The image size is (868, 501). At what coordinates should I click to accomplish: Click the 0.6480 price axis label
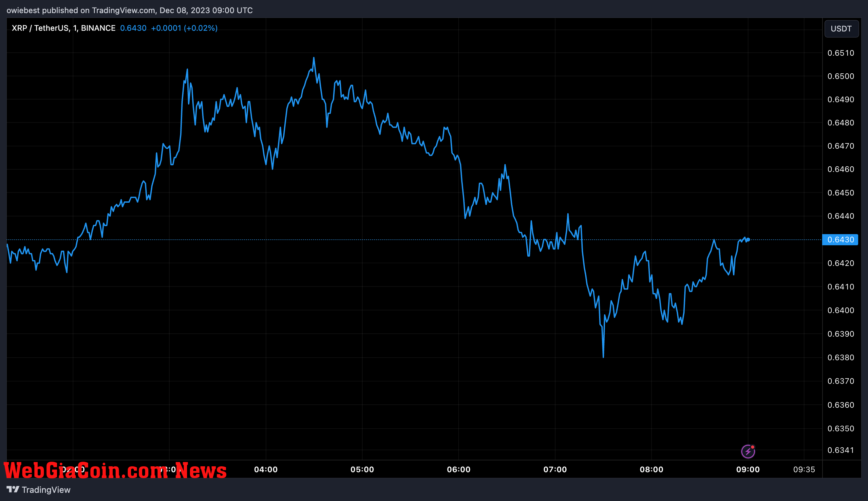tap(840, 123)
